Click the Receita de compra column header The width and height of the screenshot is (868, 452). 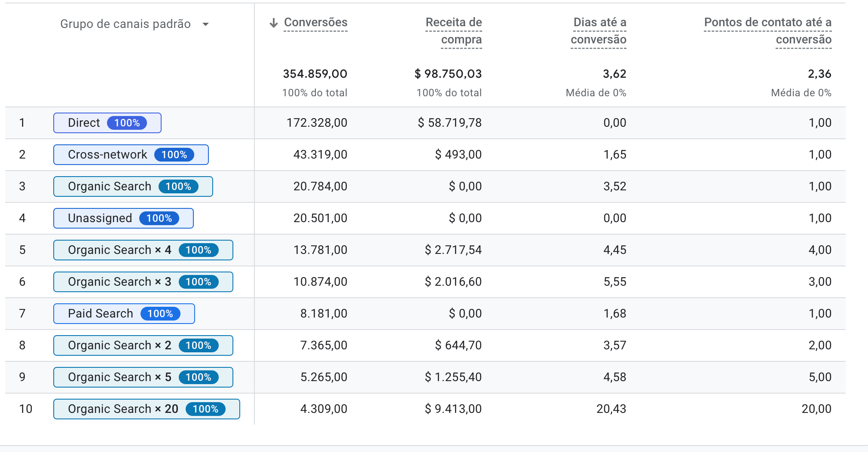453,31
